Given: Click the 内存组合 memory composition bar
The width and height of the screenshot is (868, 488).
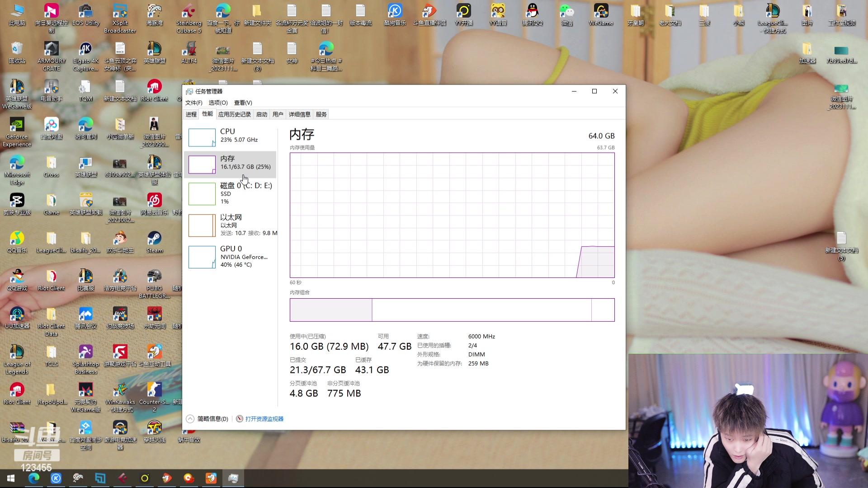Looking at the screenshot, I should [452, 310].
